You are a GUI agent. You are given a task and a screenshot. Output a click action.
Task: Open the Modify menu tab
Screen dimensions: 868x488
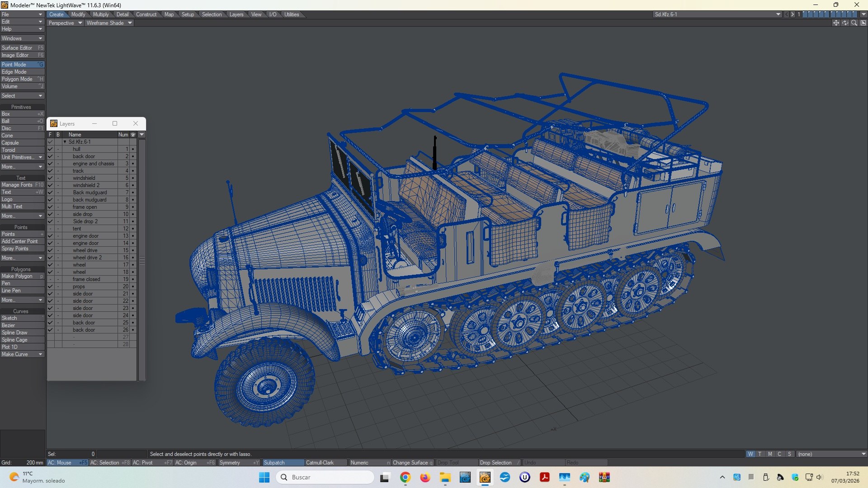pyautogui.click(x=78, y=14)
